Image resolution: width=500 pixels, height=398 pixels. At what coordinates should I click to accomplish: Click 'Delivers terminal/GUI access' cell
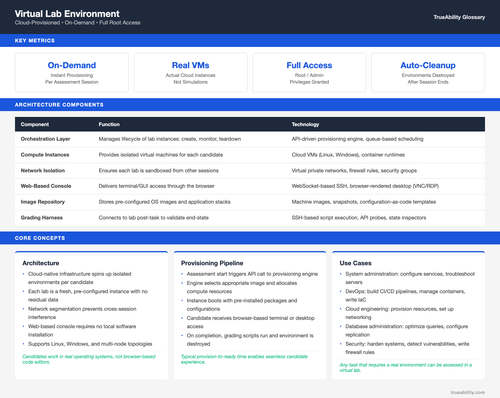click(156, 186)
